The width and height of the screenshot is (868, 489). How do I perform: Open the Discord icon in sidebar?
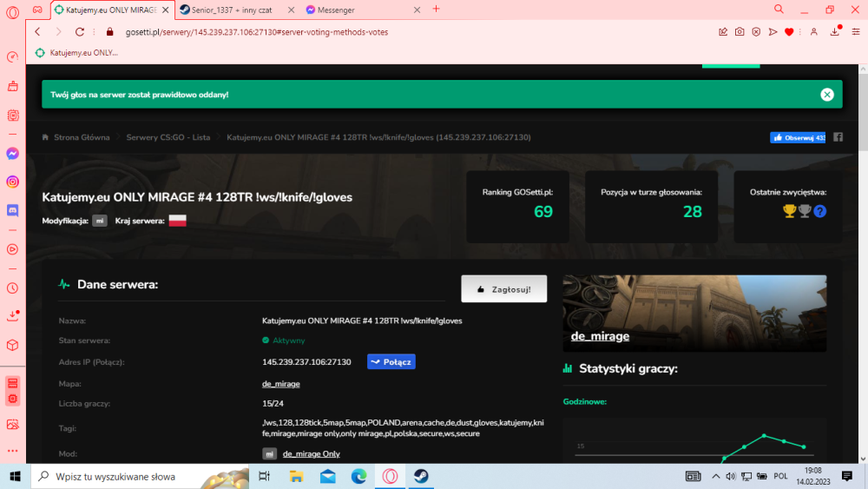(x=13, y=210)
